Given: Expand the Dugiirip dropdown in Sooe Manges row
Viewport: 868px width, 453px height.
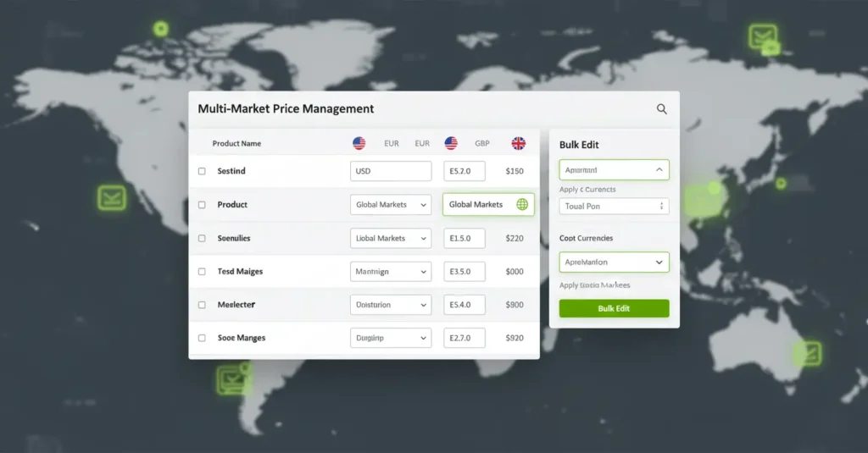Looking at the screenshot, I should 391,338.
